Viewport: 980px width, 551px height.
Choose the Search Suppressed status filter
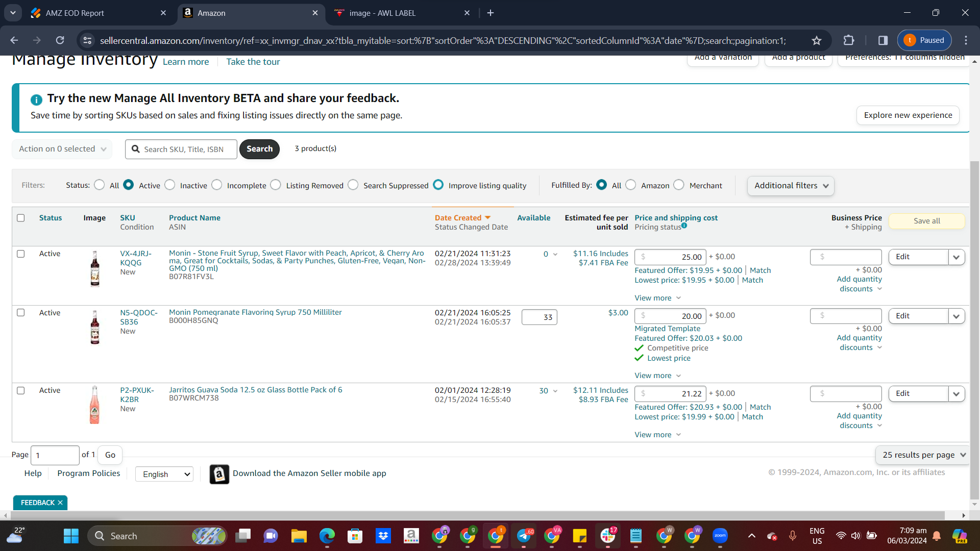[353, 185]
